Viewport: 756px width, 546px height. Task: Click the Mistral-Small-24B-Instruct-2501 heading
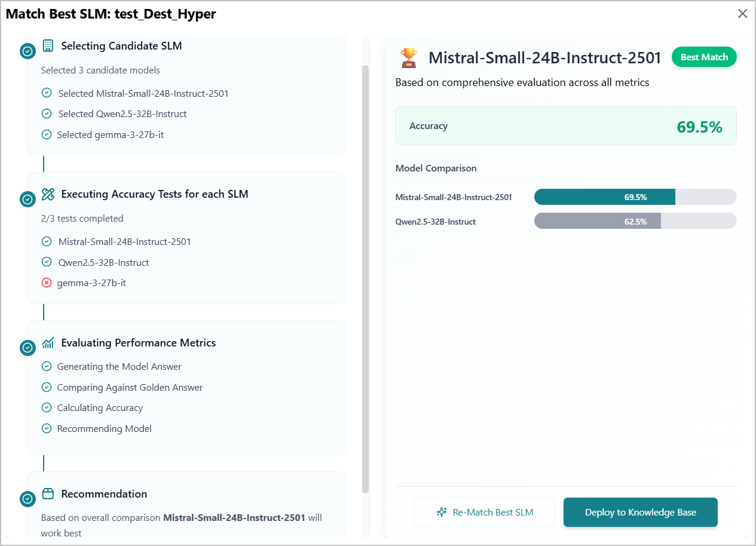pos(545,58)
